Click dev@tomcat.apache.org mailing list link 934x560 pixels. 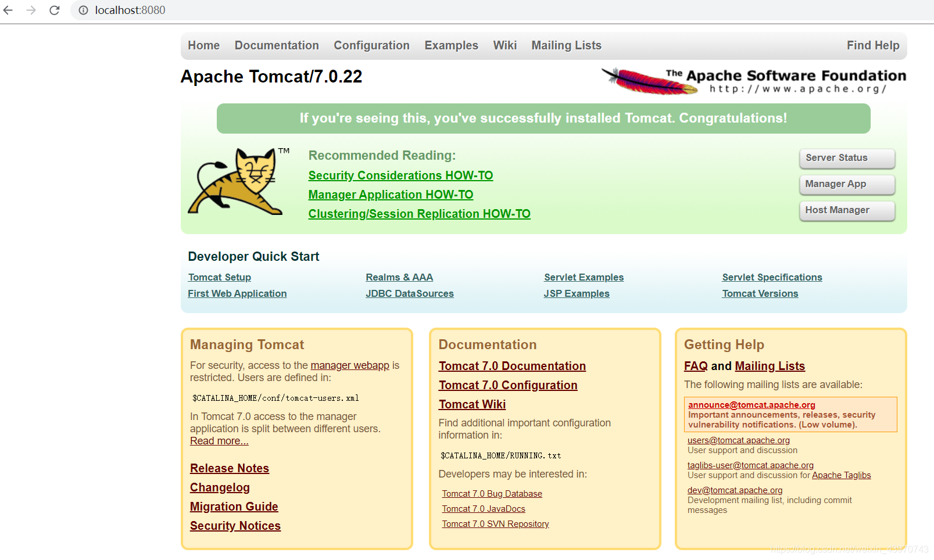[x=735, y=490]
